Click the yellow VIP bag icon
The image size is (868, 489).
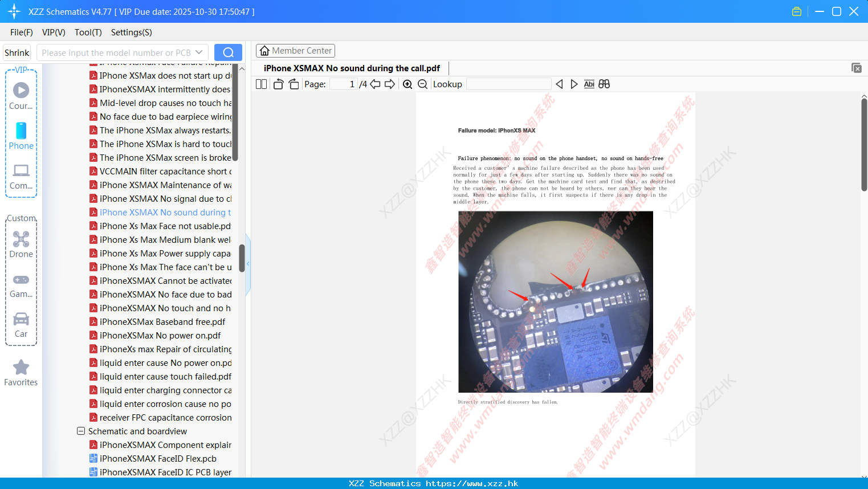click(797, 11)
